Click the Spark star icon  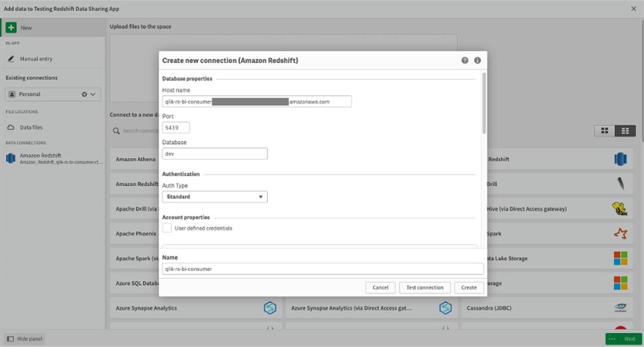[x=621, y=233]
